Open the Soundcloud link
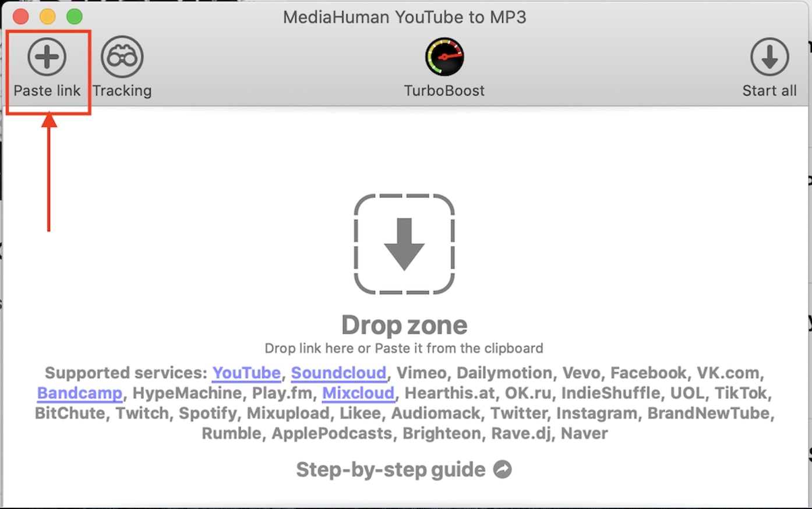Viewport: 812px width, 509px height. pos(338,373)
